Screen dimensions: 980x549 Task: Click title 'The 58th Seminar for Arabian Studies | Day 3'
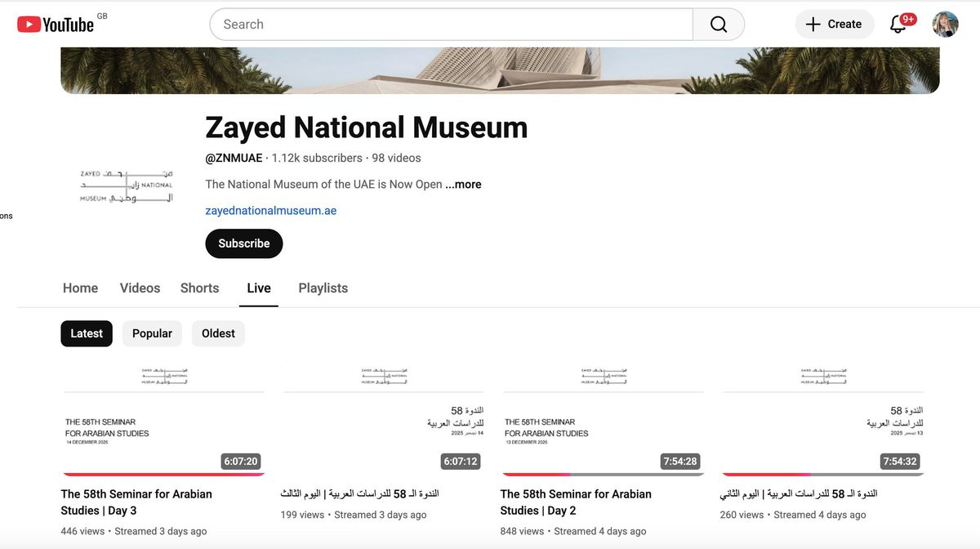[x=136, y=502]
